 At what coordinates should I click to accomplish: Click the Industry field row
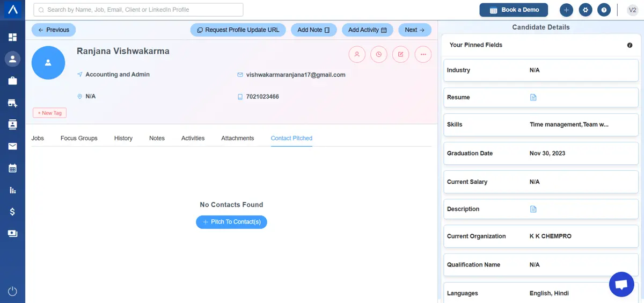(541, 70)
